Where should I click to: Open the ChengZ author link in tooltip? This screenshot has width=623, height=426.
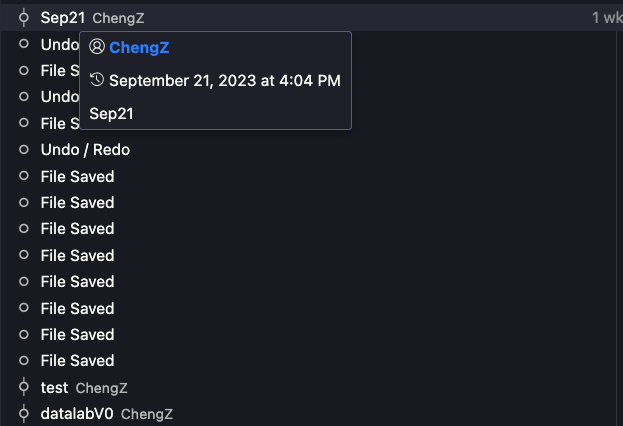pyautogui.click(x=139, y=48)
